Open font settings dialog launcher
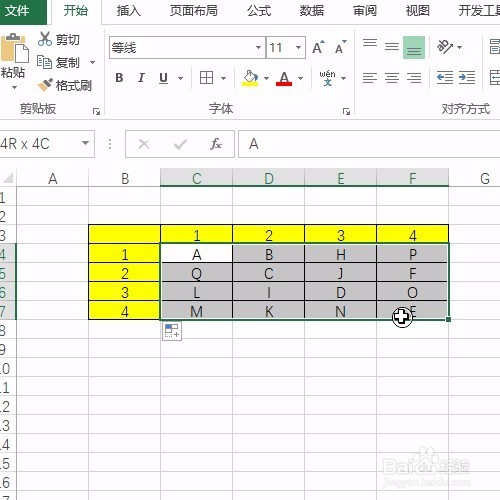The image size is (500, 500). (x=346, y=112)
